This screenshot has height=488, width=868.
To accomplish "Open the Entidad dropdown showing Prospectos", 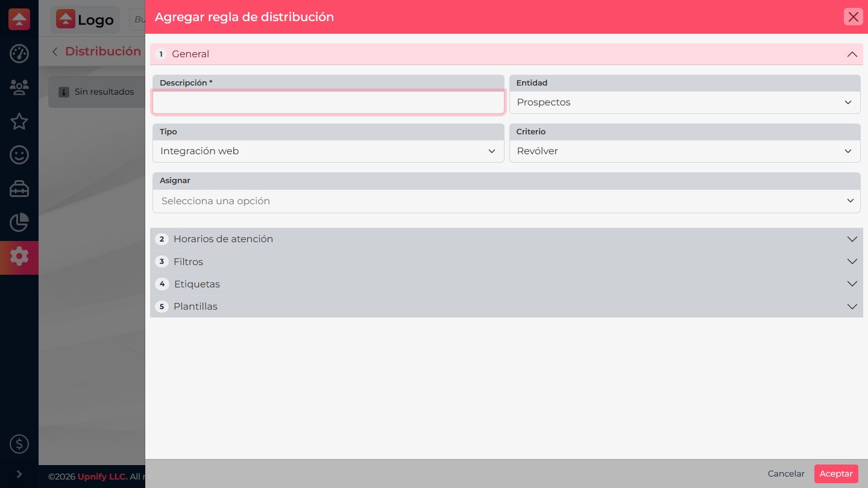I will [685, 102].
